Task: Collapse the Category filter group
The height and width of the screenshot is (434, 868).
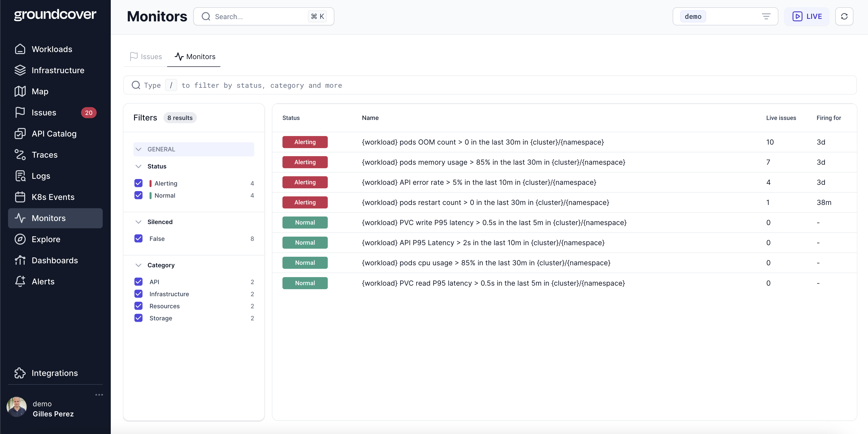Action: click(x=138, y=265)
